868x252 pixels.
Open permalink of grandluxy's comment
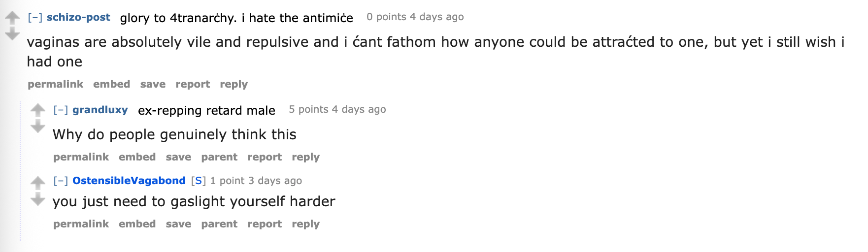pos(81,157)
